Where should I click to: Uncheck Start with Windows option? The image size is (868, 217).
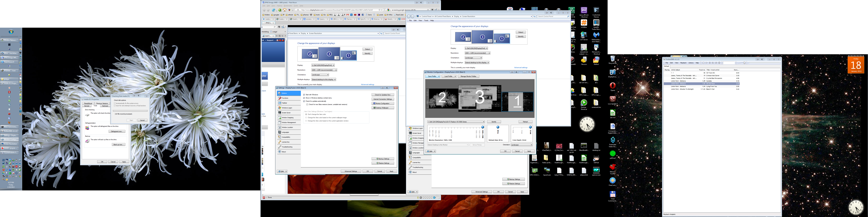[x=304, y=95]
